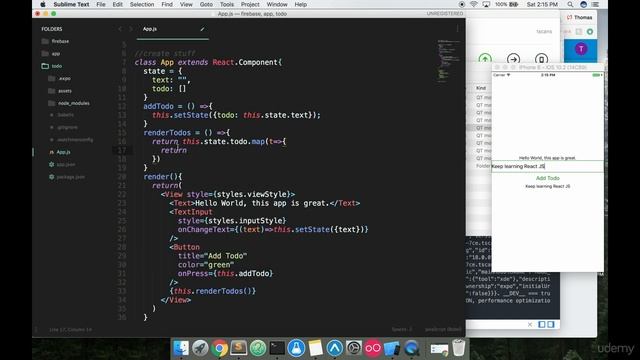
Task: Open the File menu
Action: click(101, 4)
